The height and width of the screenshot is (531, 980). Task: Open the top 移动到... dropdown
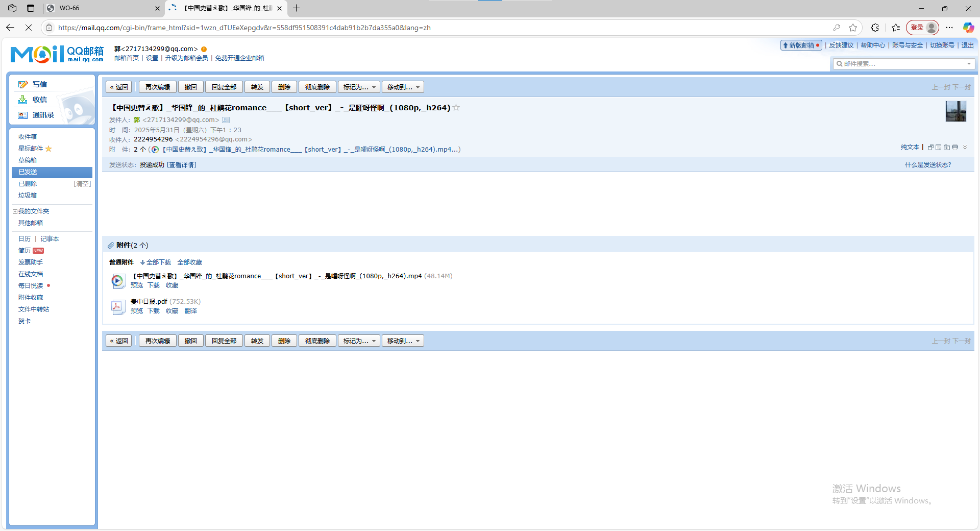(x=403, y=87)
